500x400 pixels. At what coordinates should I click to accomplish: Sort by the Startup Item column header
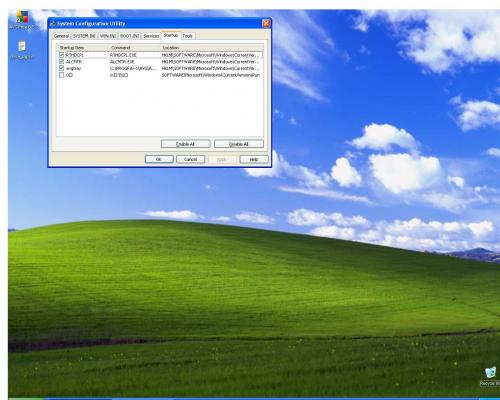[x=83, y=48]
